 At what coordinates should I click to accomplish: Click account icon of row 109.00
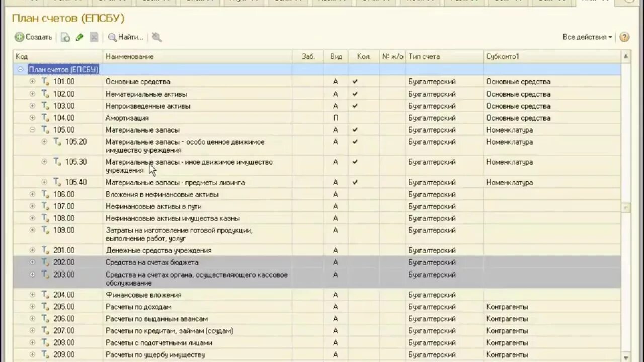[x=45, y=230]
